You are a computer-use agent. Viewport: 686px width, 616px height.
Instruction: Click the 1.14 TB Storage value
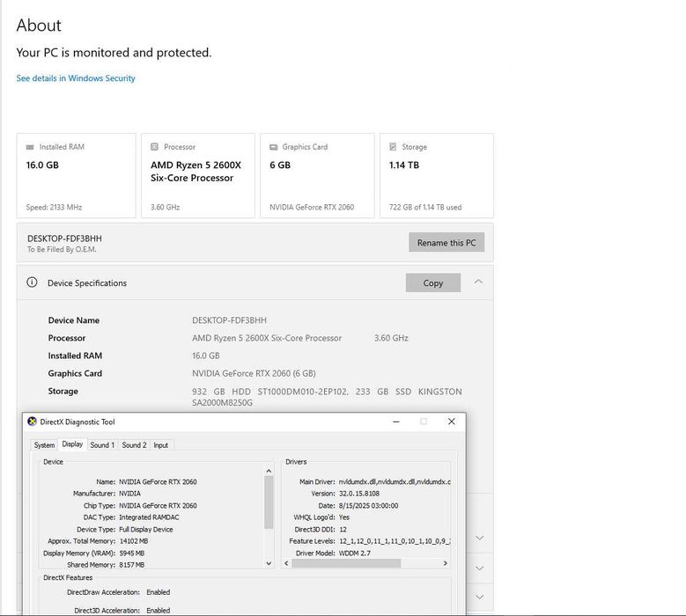pyautogui.click(x=404, y=165)
